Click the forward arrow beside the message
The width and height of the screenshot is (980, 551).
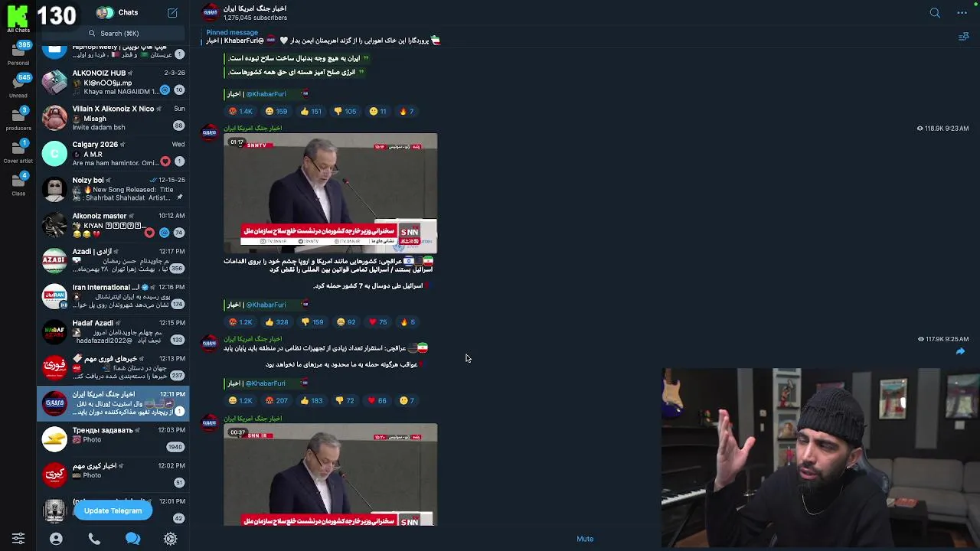[960, 351]
